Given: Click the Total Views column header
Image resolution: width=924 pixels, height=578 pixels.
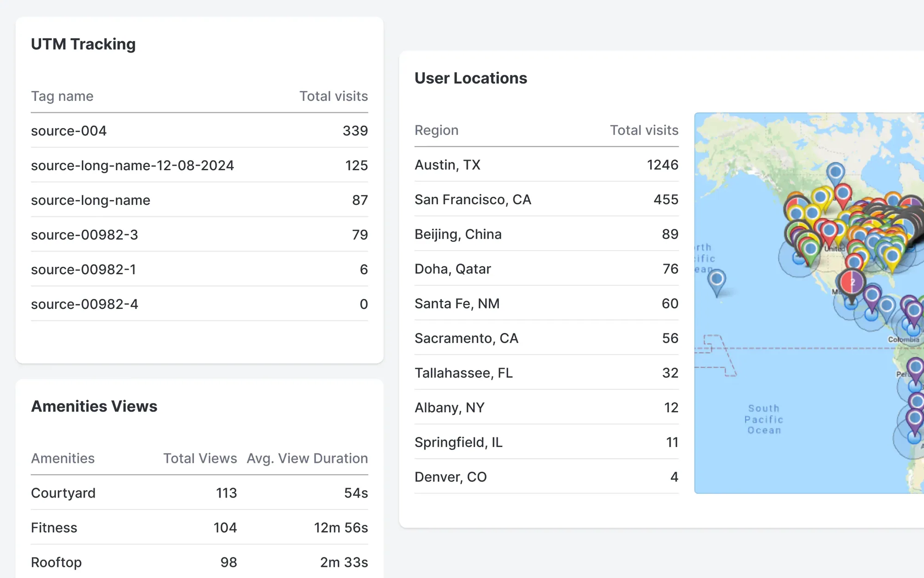Looking at the screenshot, I should (200, 458).
